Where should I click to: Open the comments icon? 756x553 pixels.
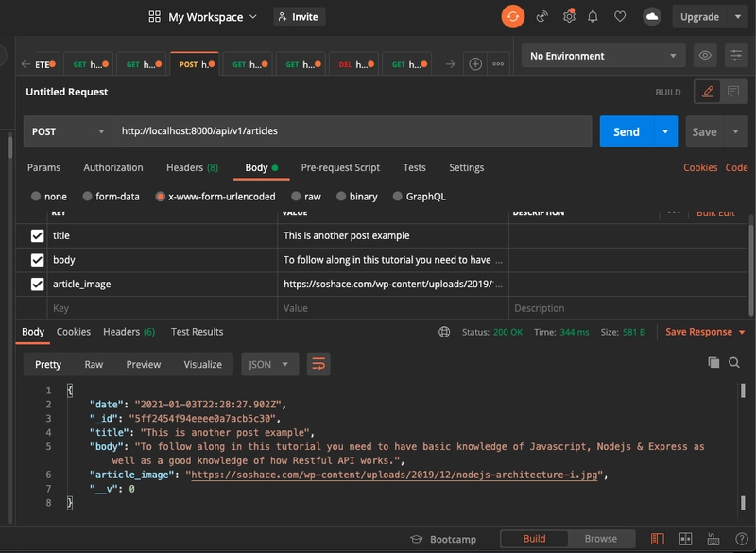[733, 91]
